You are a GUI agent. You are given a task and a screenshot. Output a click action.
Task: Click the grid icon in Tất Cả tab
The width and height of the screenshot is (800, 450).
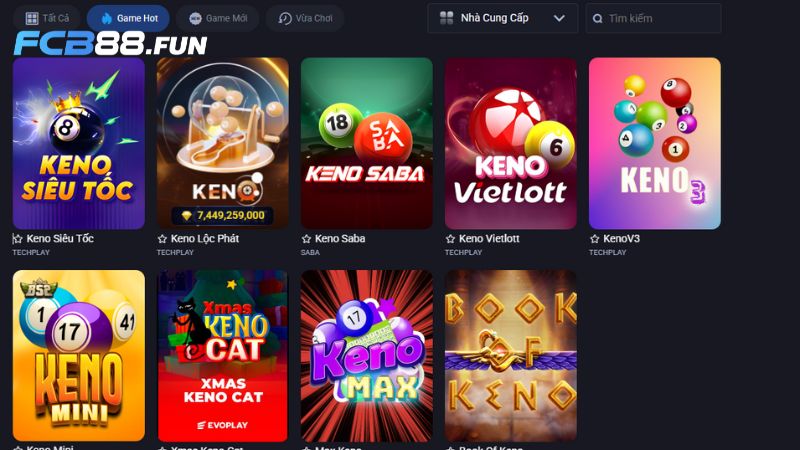pyautogui.click(x=32, y=19)
